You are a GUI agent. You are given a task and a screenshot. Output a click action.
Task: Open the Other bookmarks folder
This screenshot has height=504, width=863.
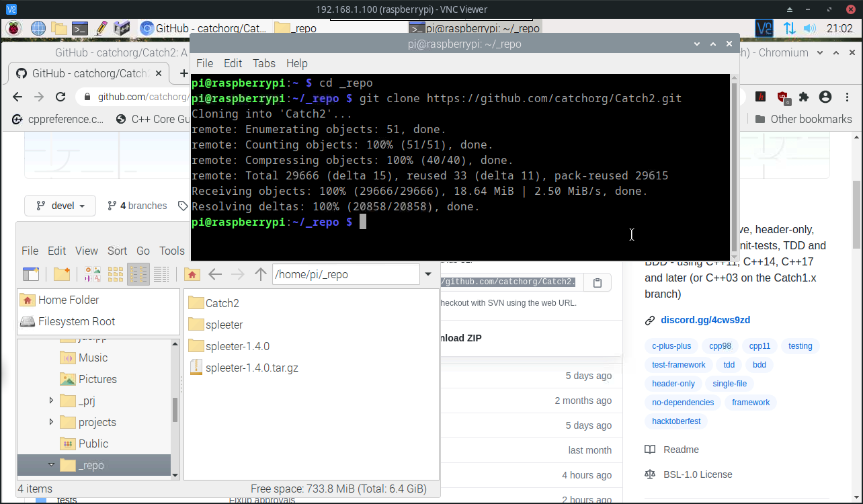803,119
